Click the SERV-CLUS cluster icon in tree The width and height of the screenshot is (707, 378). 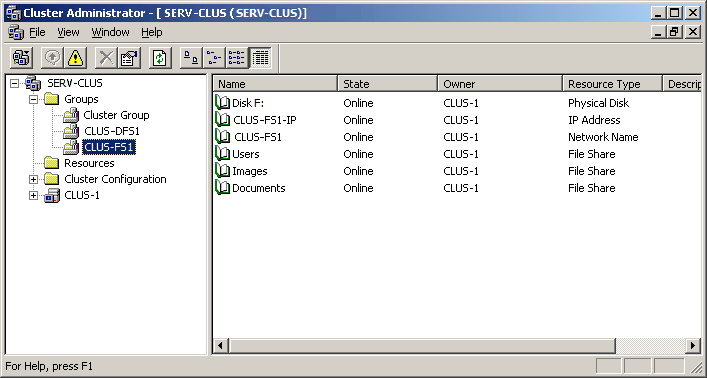tap(33, 83)
